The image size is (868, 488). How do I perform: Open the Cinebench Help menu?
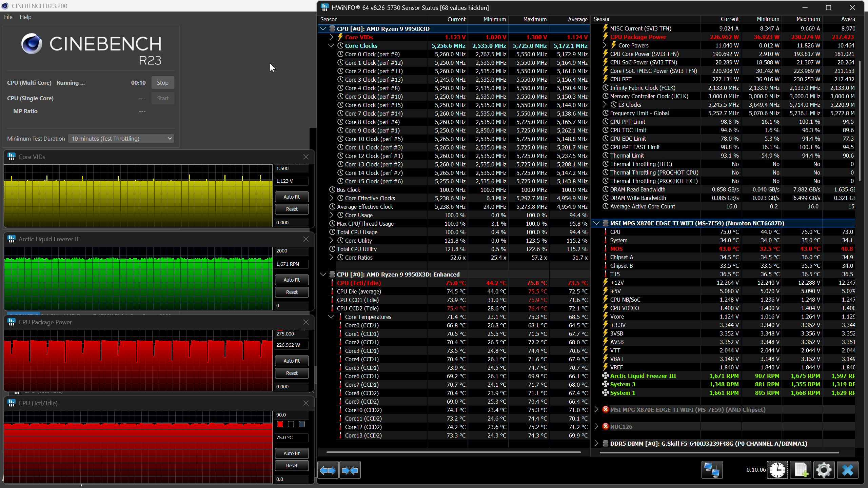25,17
